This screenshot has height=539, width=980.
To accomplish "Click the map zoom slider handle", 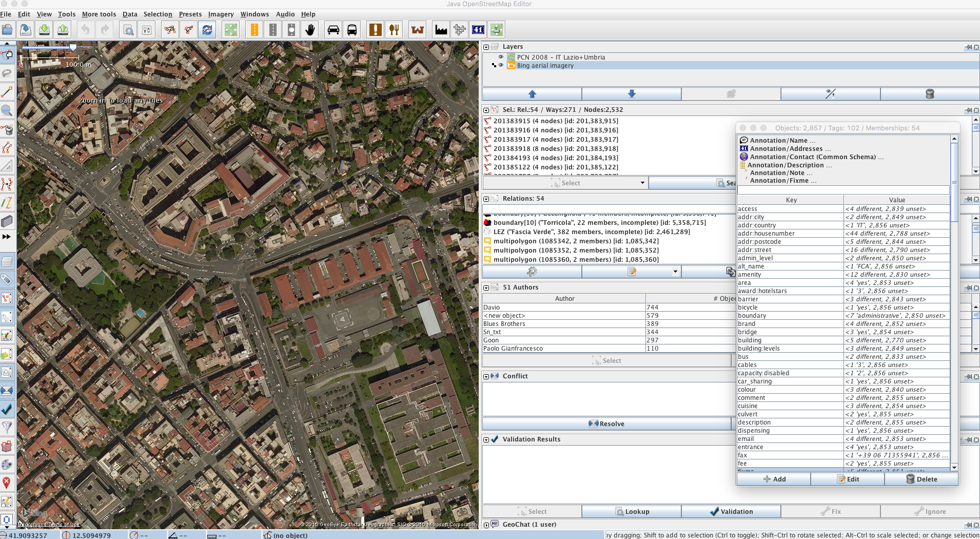I will click(x=73, y=47).
